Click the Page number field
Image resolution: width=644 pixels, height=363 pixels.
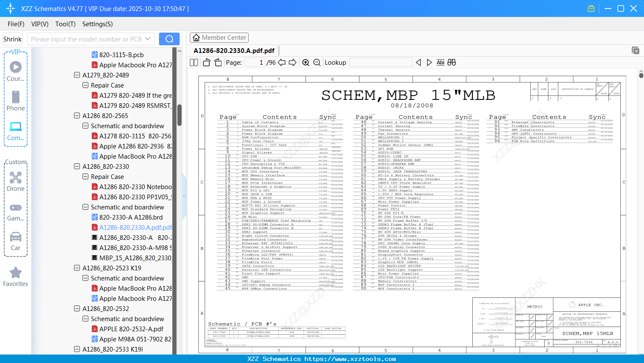255,63
